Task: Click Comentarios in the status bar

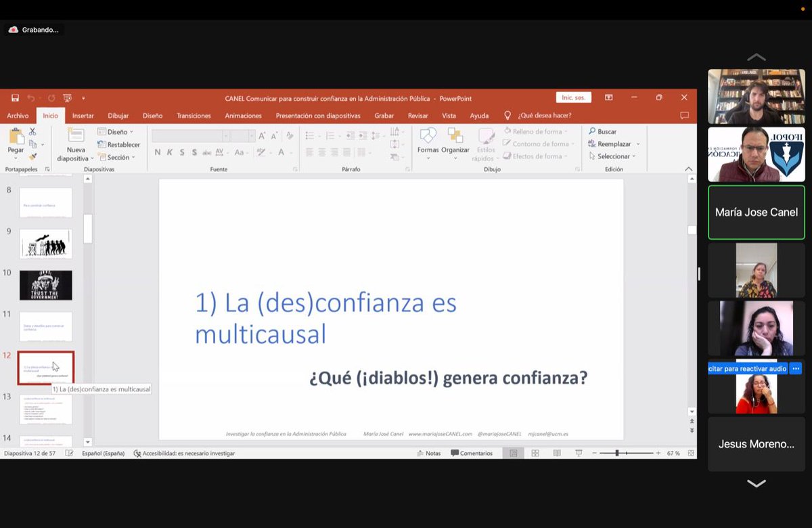Action: (472, 453)
